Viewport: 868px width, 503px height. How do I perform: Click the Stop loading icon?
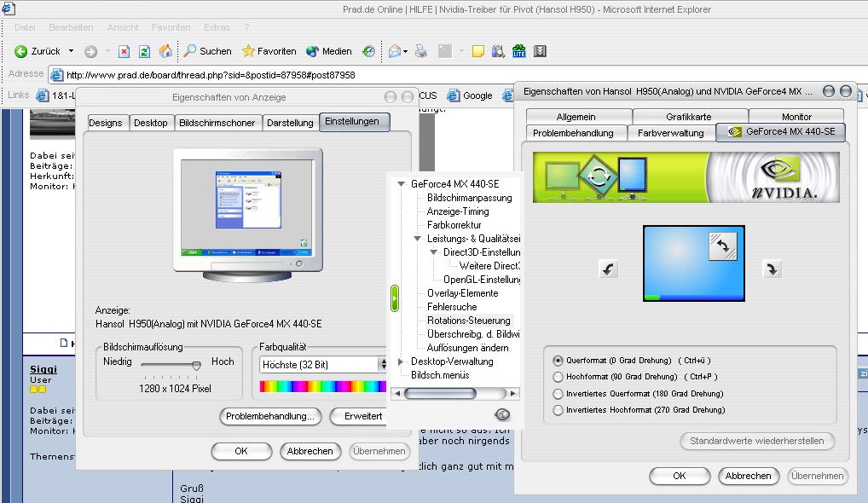click(x=124, y=51)
